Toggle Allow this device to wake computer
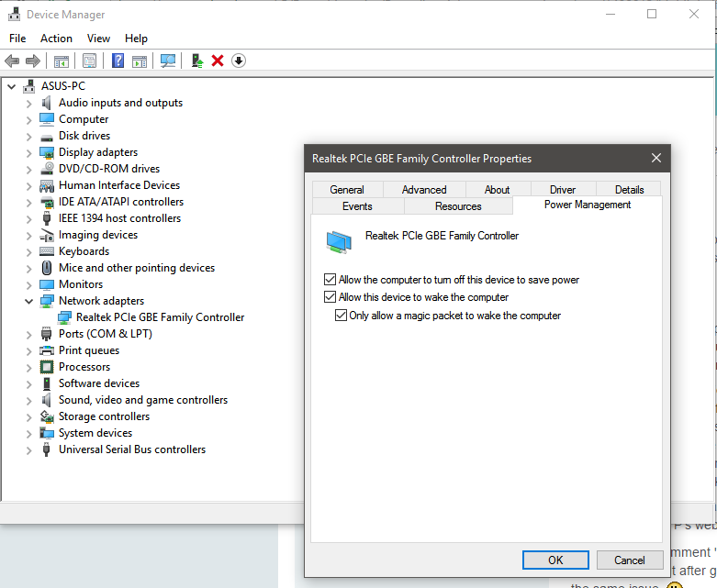This screenshot has width=717, height=588. [330, 297]
